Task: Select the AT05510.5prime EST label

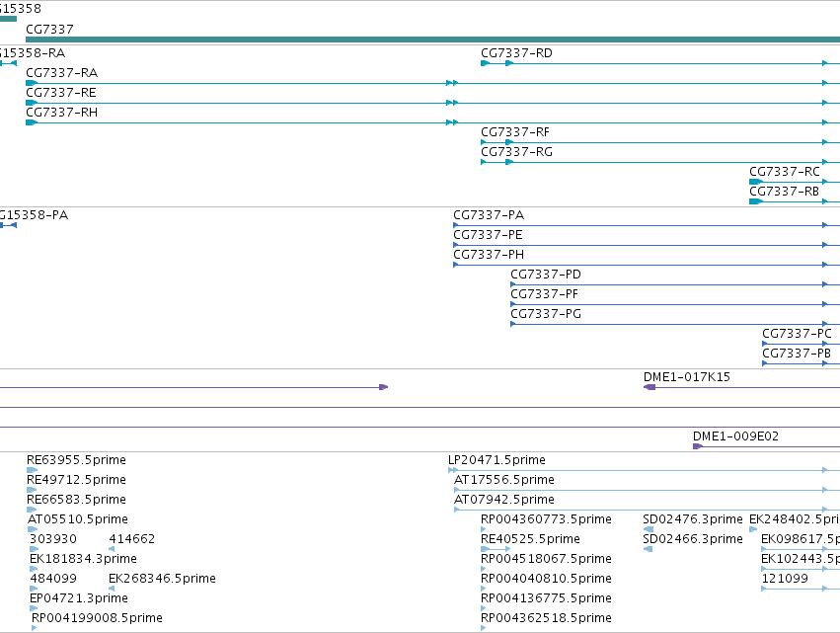Action: (78, 519)
